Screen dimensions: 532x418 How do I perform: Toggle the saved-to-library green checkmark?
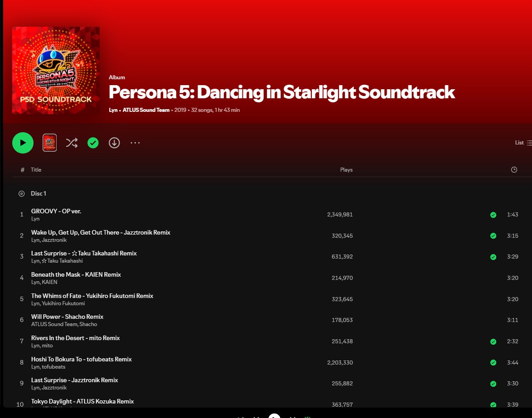(93, 143)
